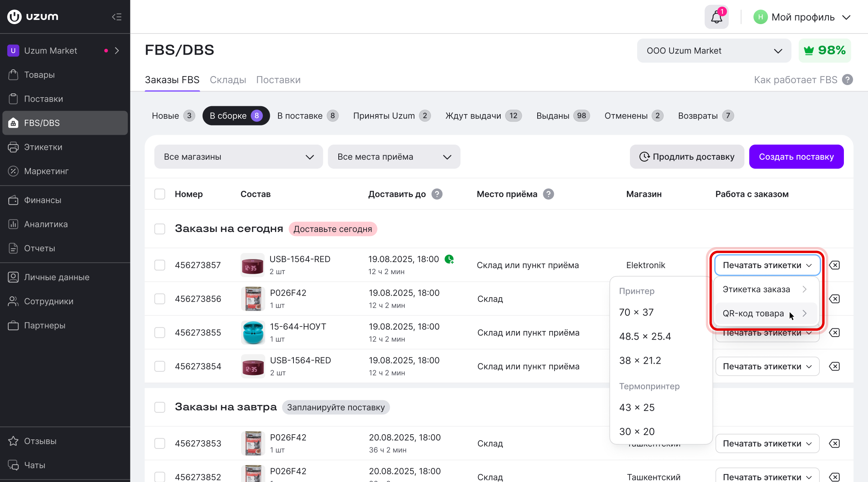The width and height of the screenshot is (868, 482).
Task: Filter by Возвраты status
Action: pyautogui.click(x=706, y=116)
